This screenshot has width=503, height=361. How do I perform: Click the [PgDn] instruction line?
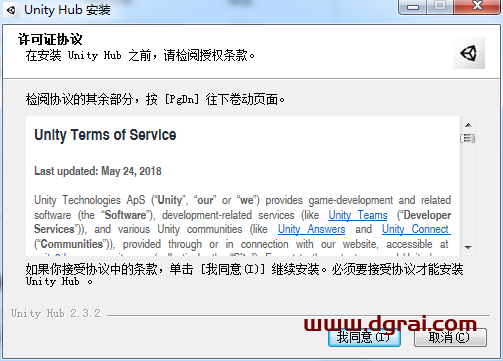[x=155, y=99]
